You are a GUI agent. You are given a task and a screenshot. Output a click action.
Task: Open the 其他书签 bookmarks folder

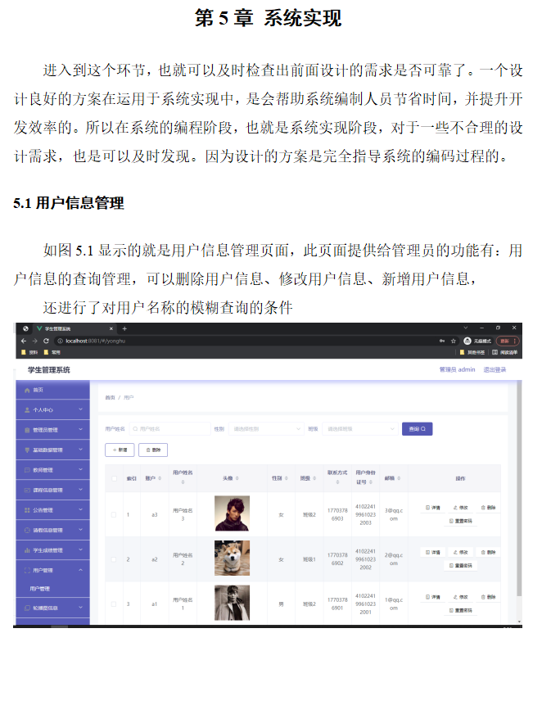(x=472, y=352)
